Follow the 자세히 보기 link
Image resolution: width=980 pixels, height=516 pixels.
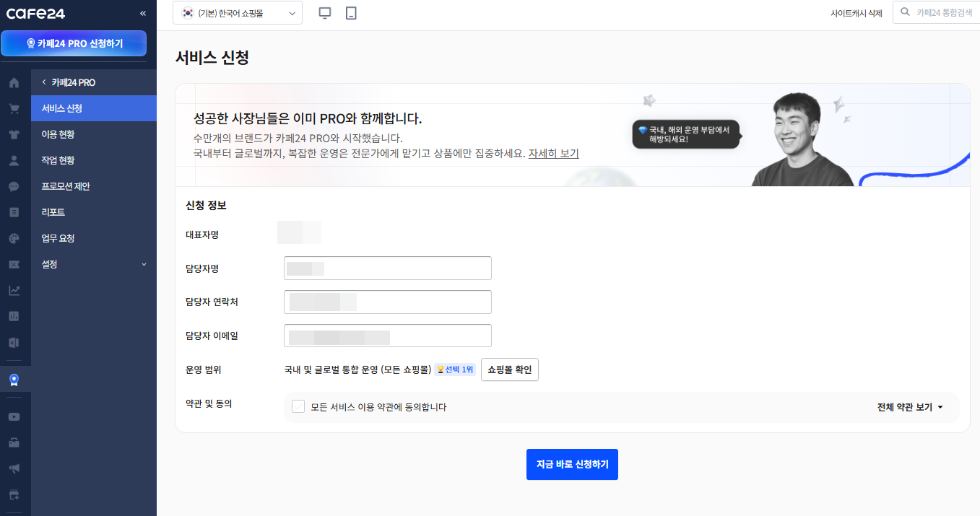click(x=553, y=154)
